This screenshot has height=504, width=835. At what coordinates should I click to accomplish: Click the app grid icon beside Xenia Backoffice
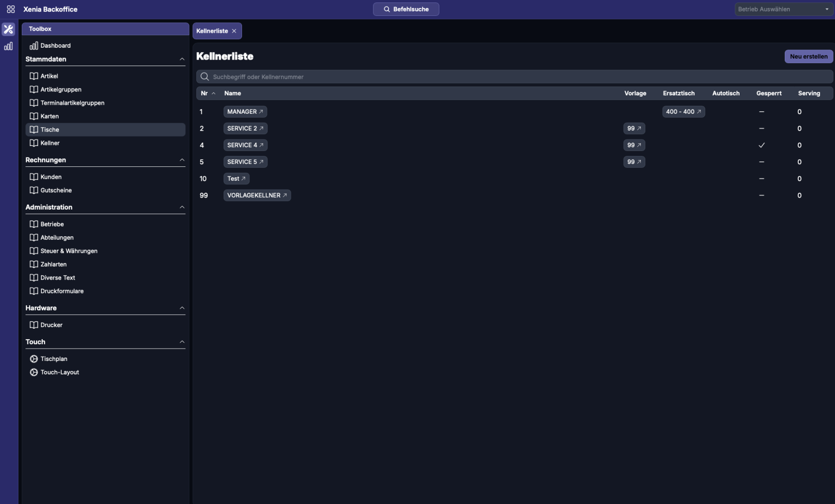[10, 9]
